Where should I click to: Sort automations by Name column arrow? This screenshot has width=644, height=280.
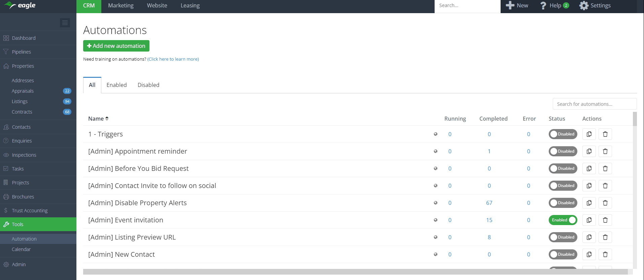click(x=107, y=119)
